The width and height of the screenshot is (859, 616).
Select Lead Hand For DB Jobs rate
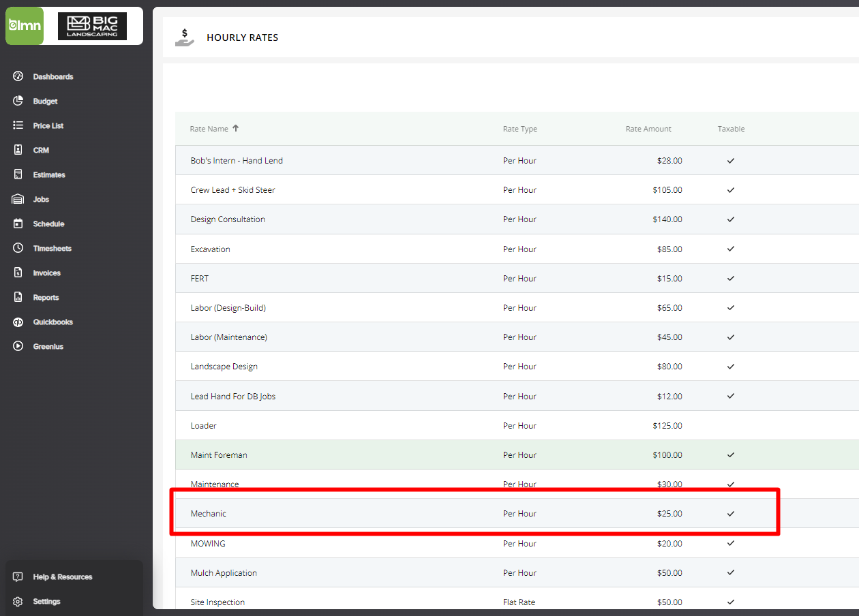tap(233, 397)
